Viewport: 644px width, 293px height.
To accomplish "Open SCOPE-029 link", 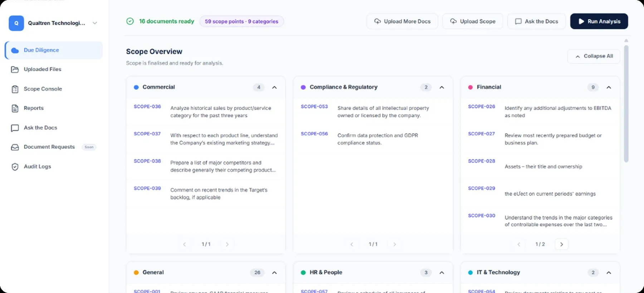I will tap(482, 188).
